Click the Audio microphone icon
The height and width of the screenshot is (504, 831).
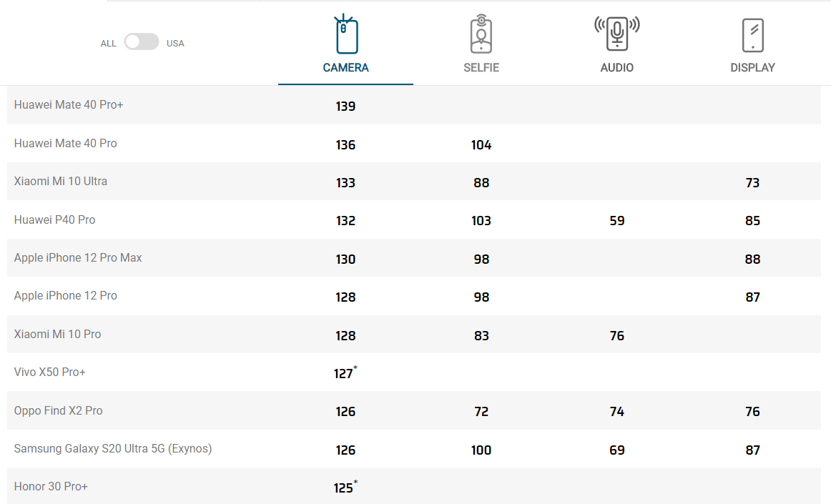pos(617,34)
